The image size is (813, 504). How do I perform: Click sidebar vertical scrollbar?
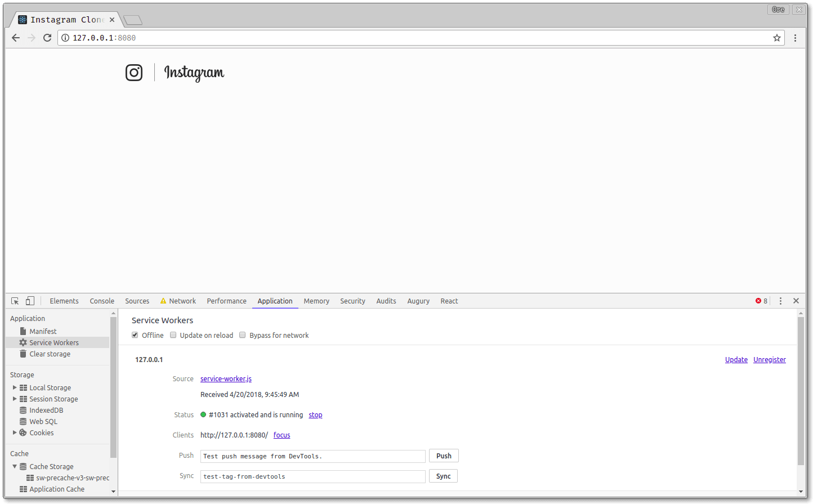[x=113, y=387]
